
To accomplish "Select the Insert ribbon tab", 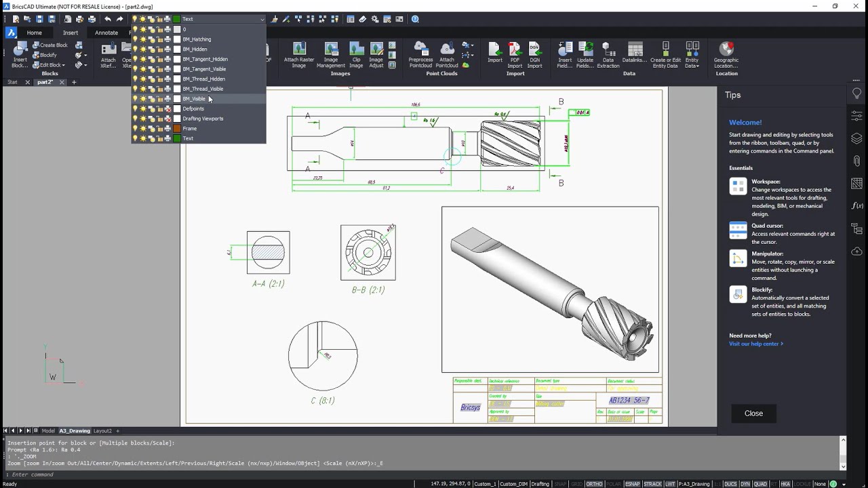I will click(x=71, y=33).
